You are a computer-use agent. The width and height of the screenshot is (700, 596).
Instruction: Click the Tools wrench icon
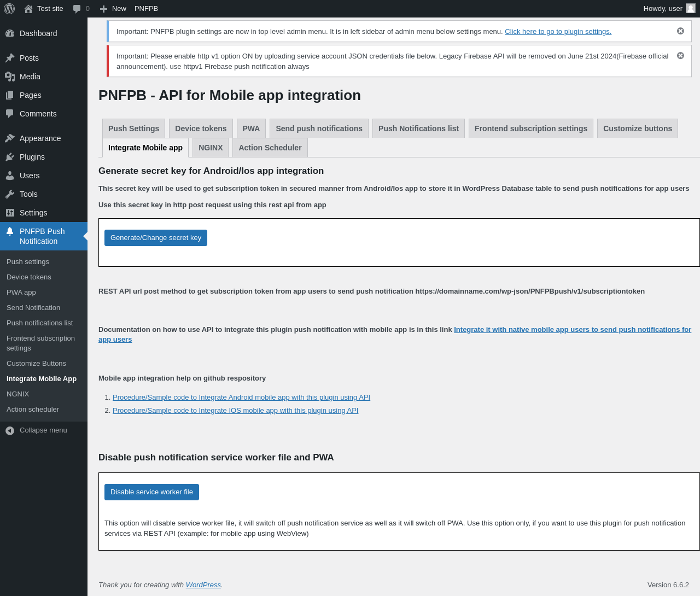click(10, 194)
